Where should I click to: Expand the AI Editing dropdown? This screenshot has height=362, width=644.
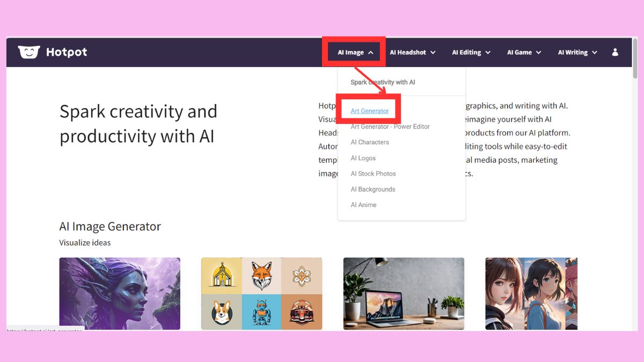coord(471,53)
